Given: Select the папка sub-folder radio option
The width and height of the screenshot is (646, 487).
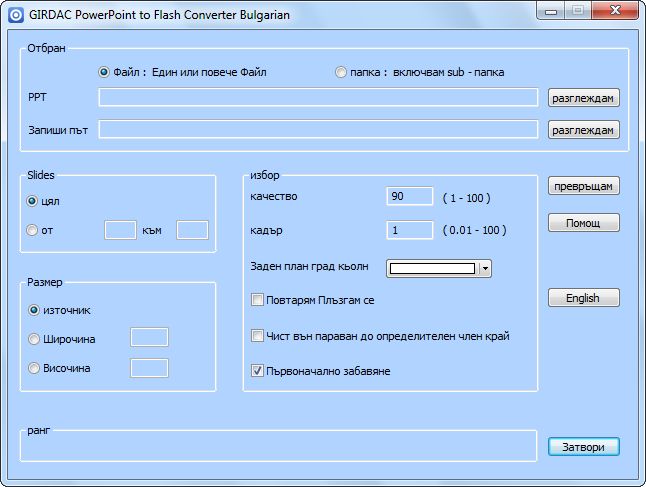Looking at the screenshot, I should (x=341, y=73).
